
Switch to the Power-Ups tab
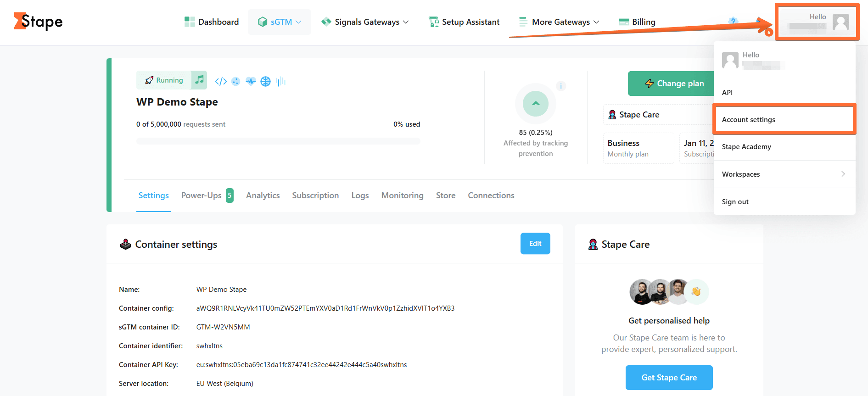(207, 195)
